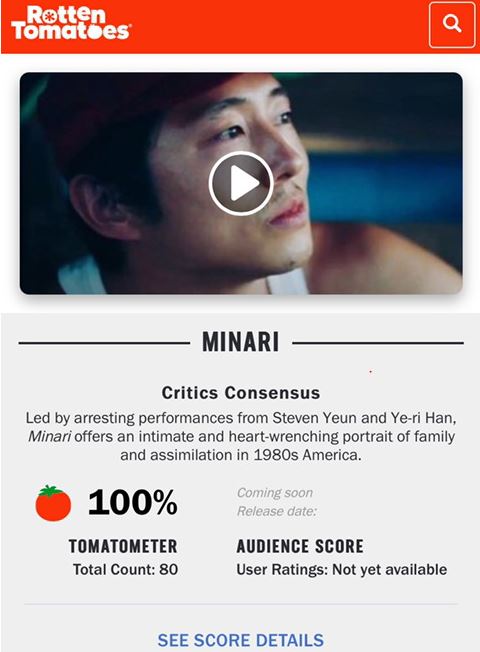The image size is (480, 652).
Task: Open the search magnifier icon
Action: (452, 25)
